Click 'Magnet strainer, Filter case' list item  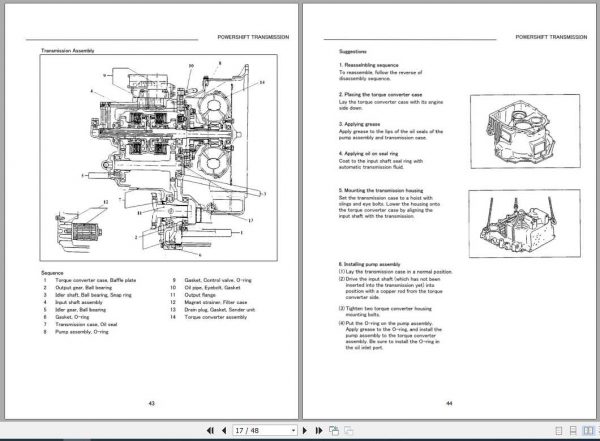(216, 302)
